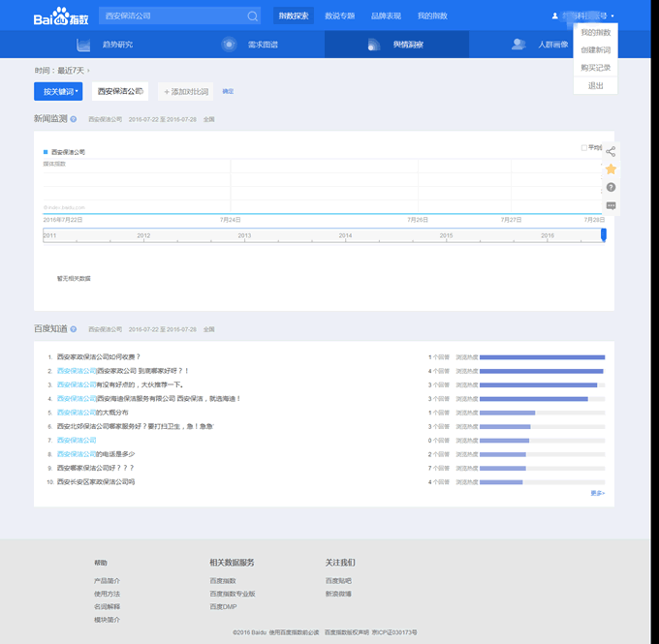
Task: Open 百度指数版权声明 in the footer
Action: (x=347, y=632)
